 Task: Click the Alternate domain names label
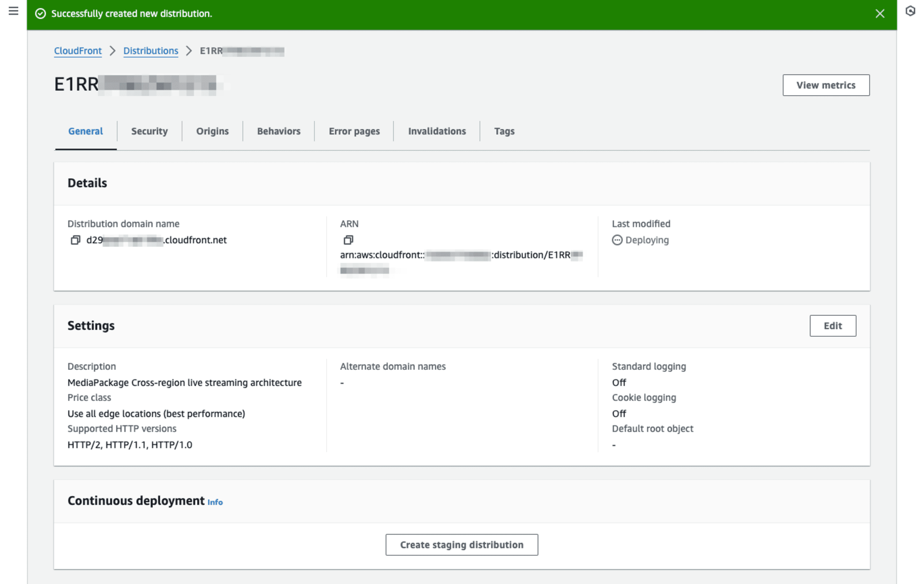point(393,366)
